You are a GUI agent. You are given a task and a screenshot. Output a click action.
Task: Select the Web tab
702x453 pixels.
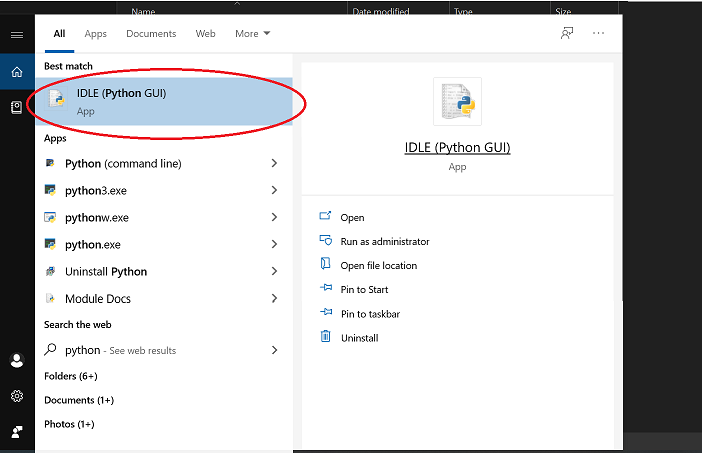(205, 34)
